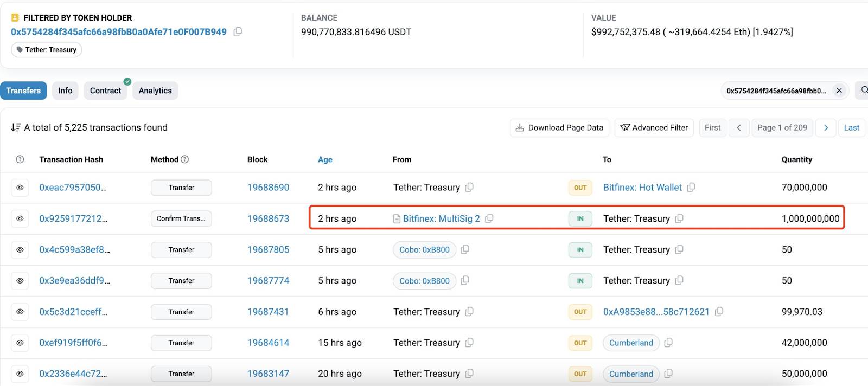Open the 0xA9853e88...58c712621 address link
Screen dimensions: 868x386
[656, 312]
